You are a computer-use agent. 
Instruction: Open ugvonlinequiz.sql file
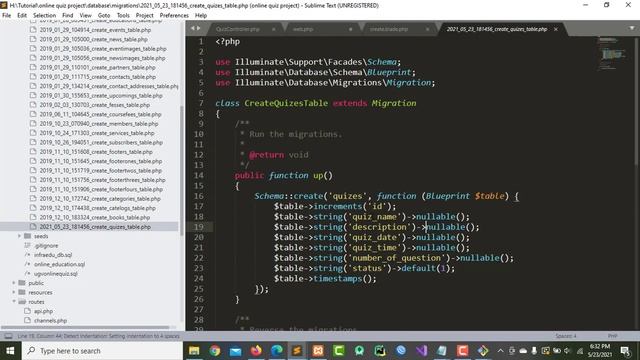pos(56,273)
